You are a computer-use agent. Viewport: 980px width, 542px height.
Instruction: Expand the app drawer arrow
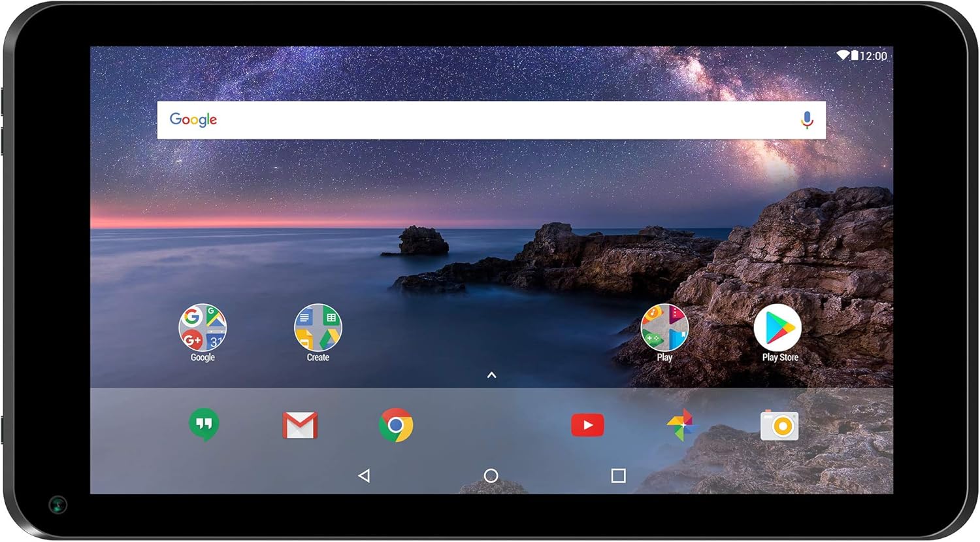coord(492,375)
